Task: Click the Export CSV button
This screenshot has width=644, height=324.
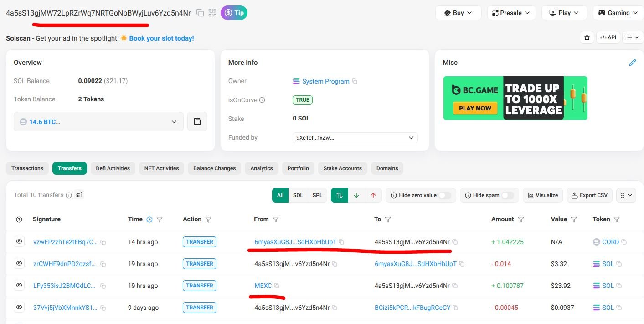Action: click(589, 195)
